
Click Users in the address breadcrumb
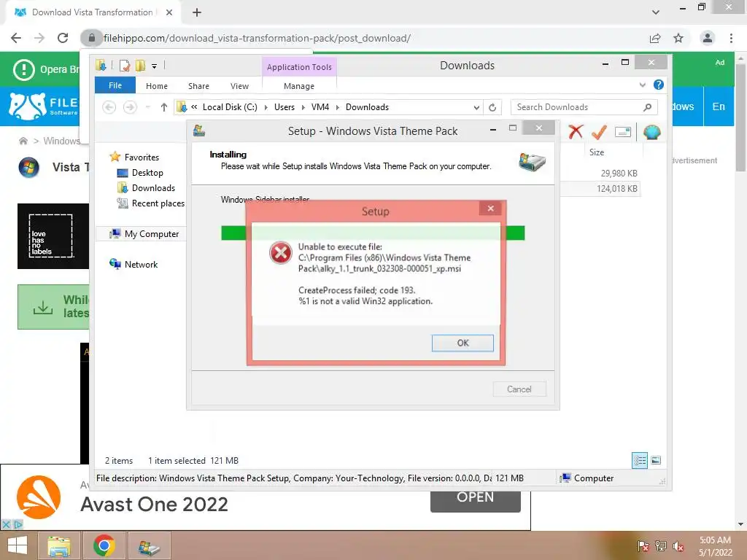click(285, 107)
